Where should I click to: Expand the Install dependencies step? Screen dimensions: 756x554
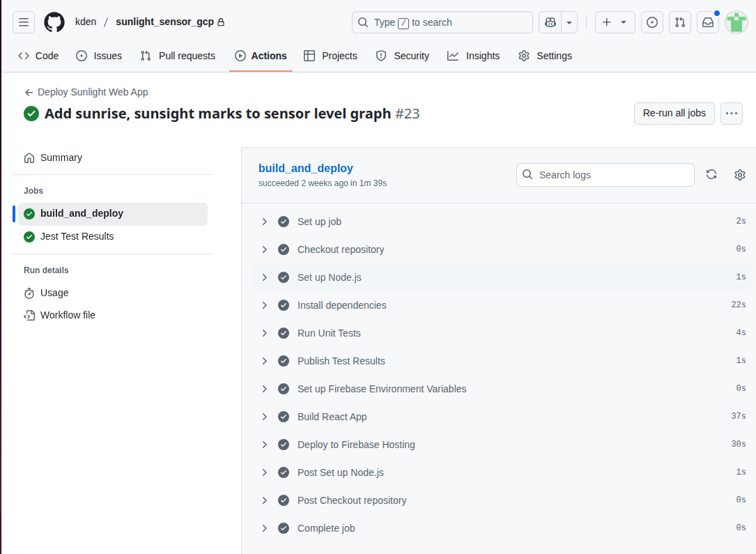[x=265, y=305]
